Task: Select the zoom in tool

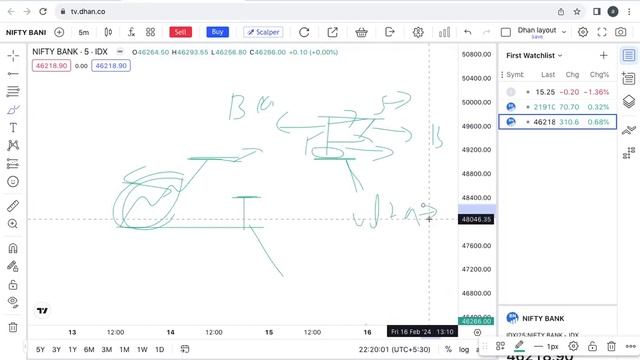Action: click(13, 224)
